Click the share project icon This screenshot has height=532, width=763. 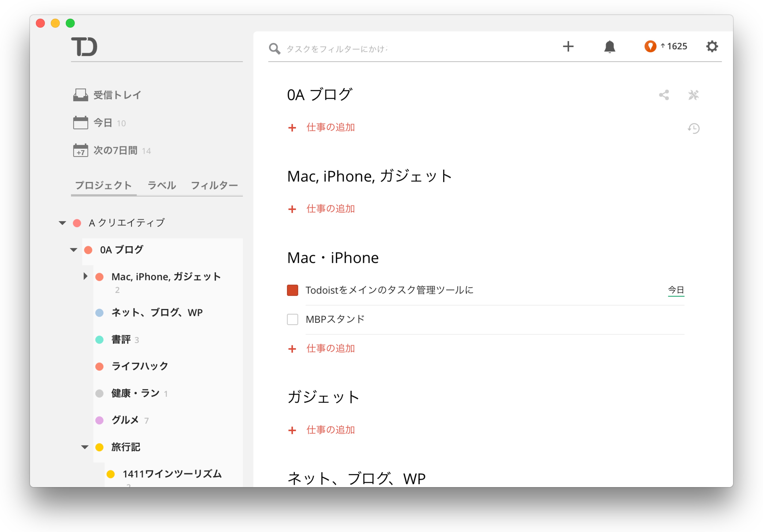click(x=664, y=95)
